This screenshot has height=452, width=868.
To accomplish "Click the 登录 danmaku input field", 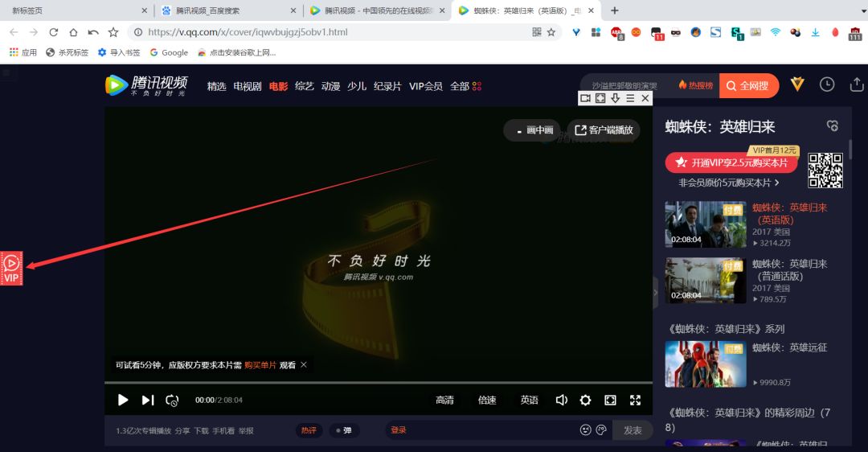I will [481, 430].
